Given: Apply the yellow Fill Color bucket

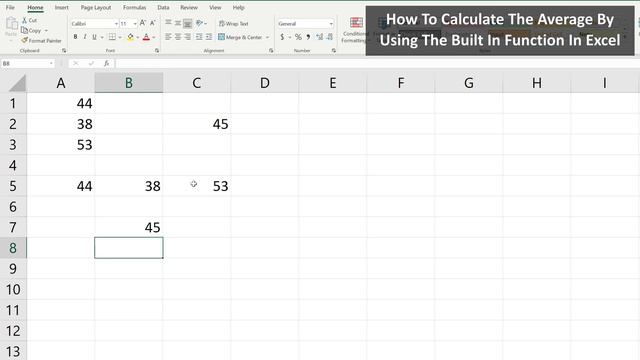Looking at the screenshot, I should [x=130, y=37].
